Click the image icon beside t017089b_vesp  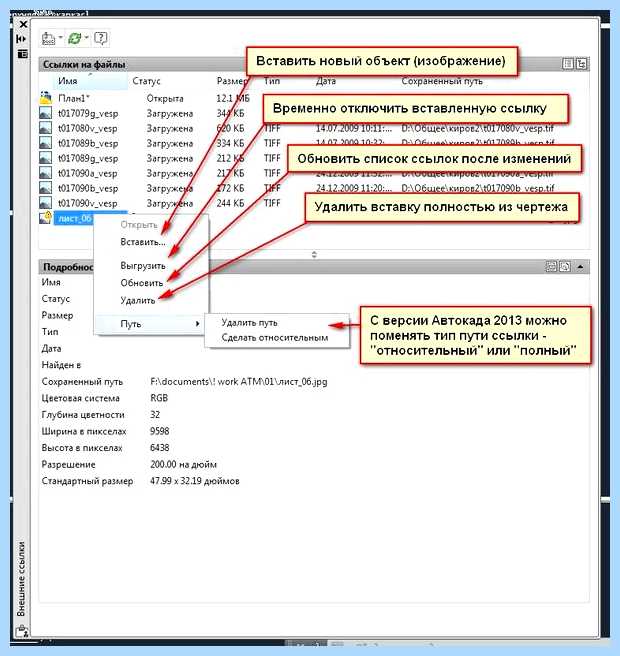click(45, 143)
